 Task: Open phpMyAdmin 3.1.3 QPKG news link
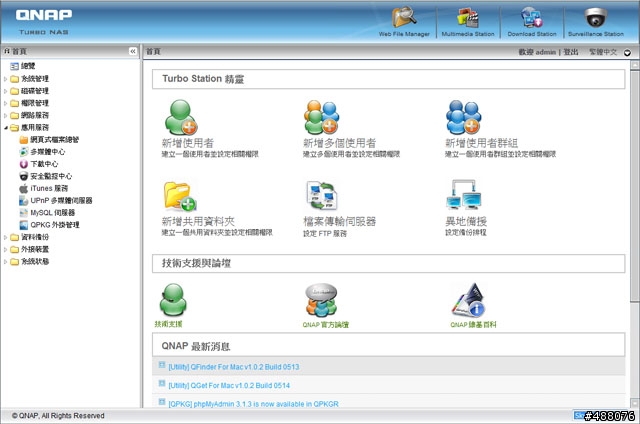pyautogui.click(x=253, y=404)
